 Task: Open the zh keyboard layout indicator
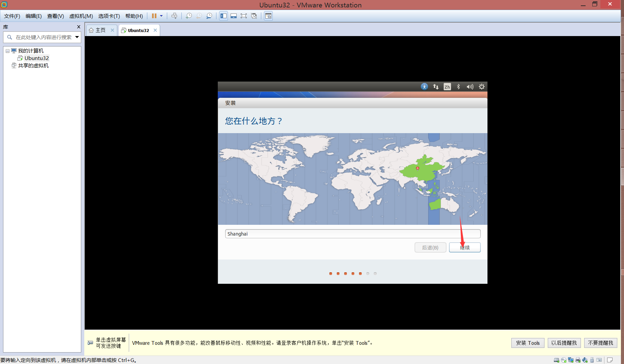pos(447,87)
